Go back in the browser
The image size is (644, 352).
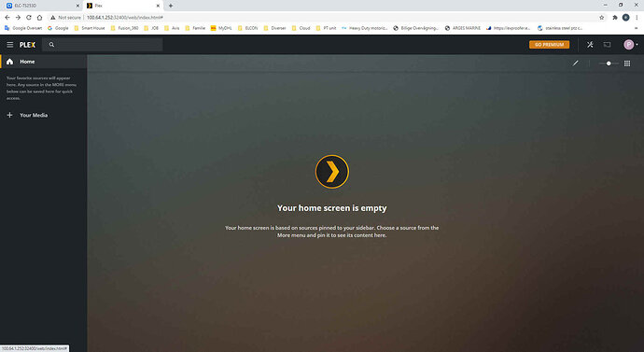point(7,17)
